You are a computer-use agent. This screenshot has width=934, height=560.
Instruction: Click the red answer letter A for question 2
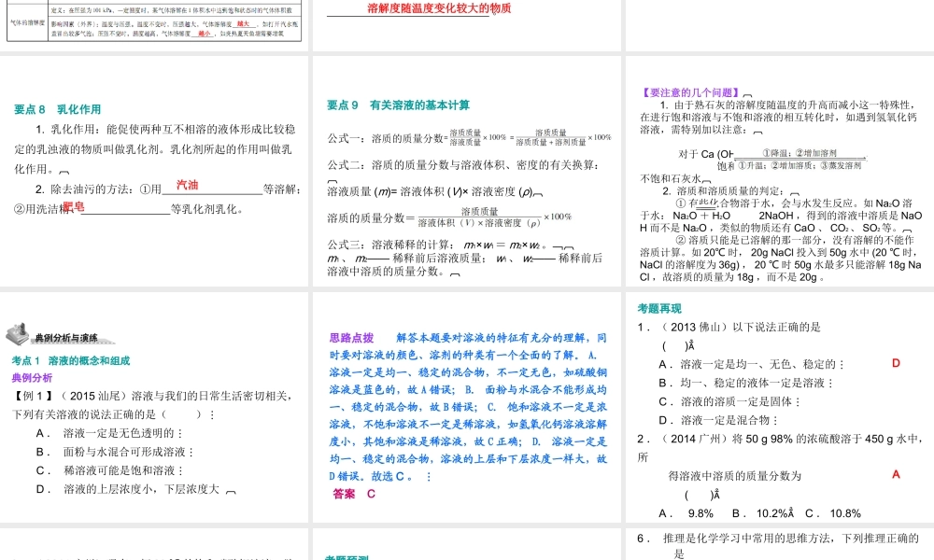coord(896,474)
